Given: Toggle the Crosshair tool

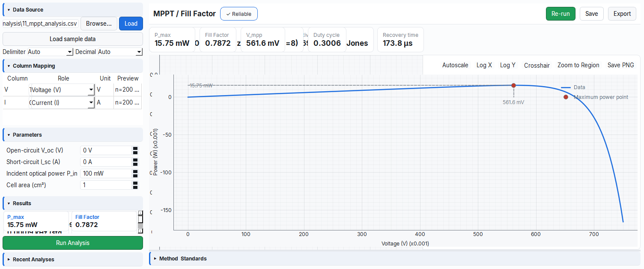Looking at the screenshot, I should click(x=537, y=65).
